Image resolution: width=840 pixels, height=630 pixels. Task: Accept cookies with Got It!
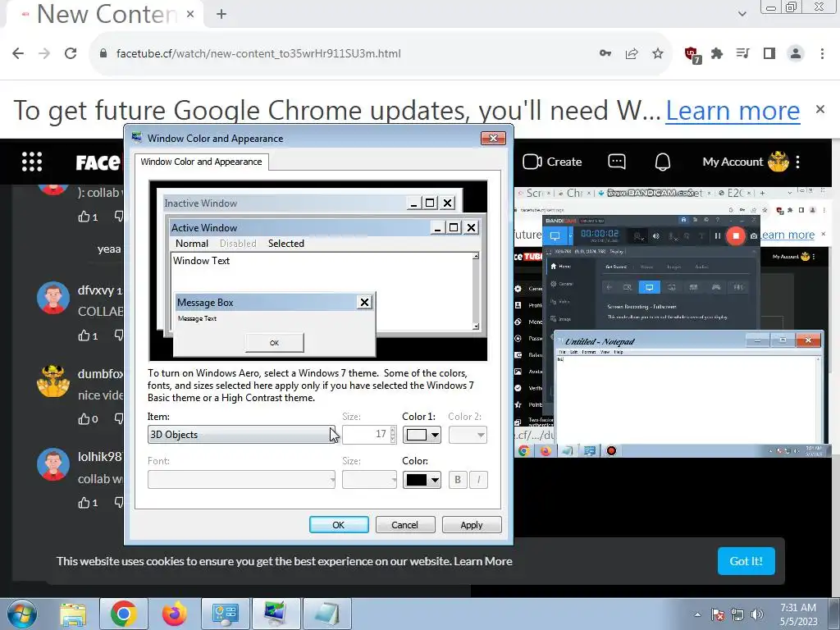point(746,561)
